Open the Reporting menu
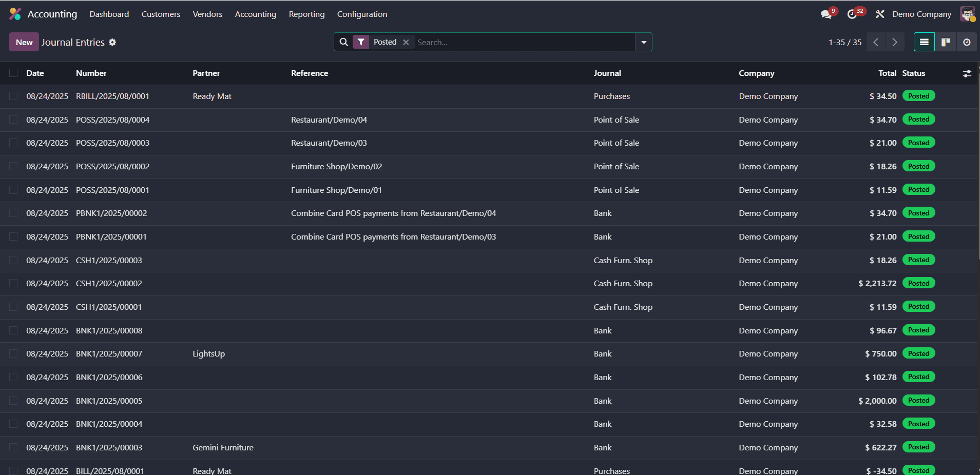Viewport: 980px width, 475px height. [306, 14]
